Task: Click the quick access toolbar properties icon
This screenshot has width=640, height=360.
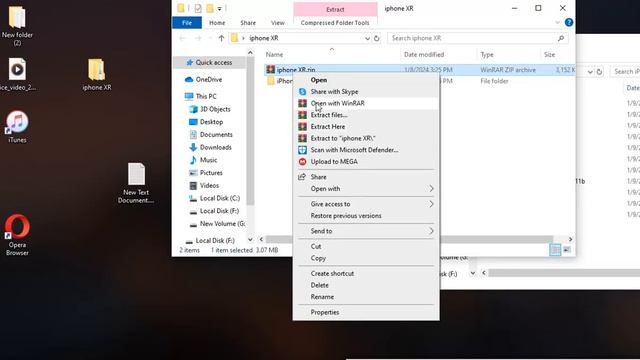Action: [x=198, y=9]
